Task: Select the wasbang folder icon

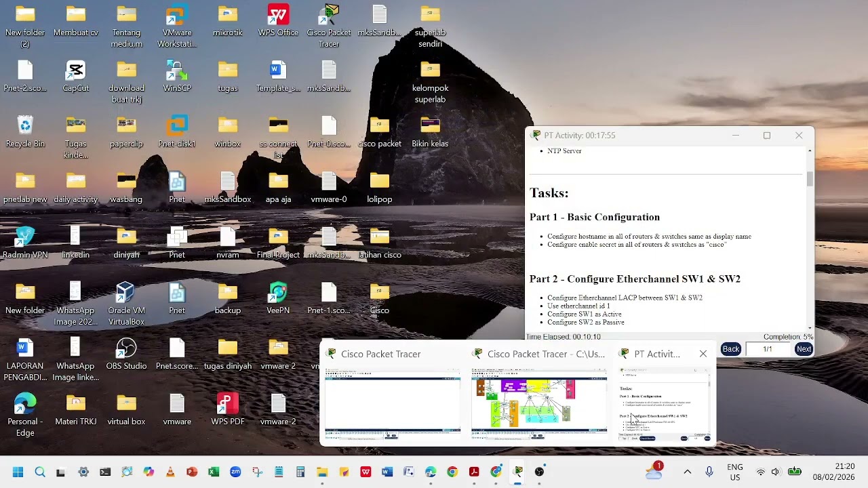Action: (x=126, y=187)
